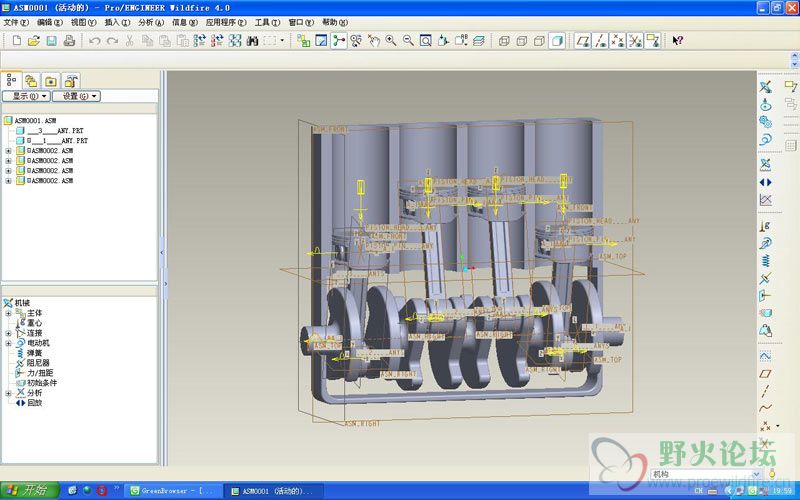Print using the printer icon

[x=69, y=40]
